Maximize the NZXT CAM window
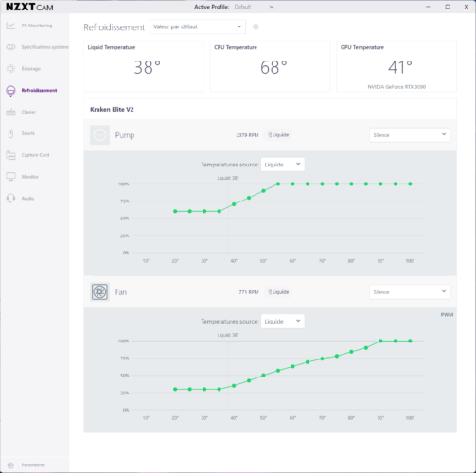The height and width of the screenshot is (473, 476). 448,7
